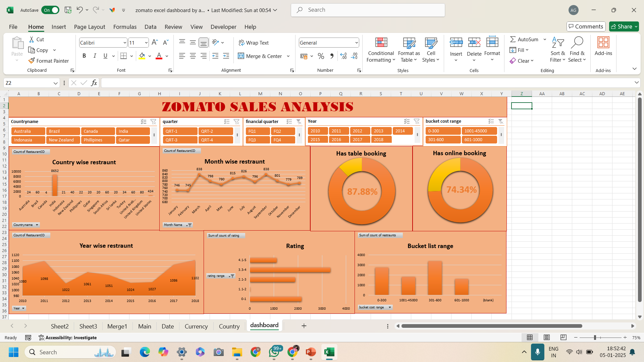Screen dimensions: 644x362
Task: Open the Year chart filter dropdown
Action: point(23,308)
